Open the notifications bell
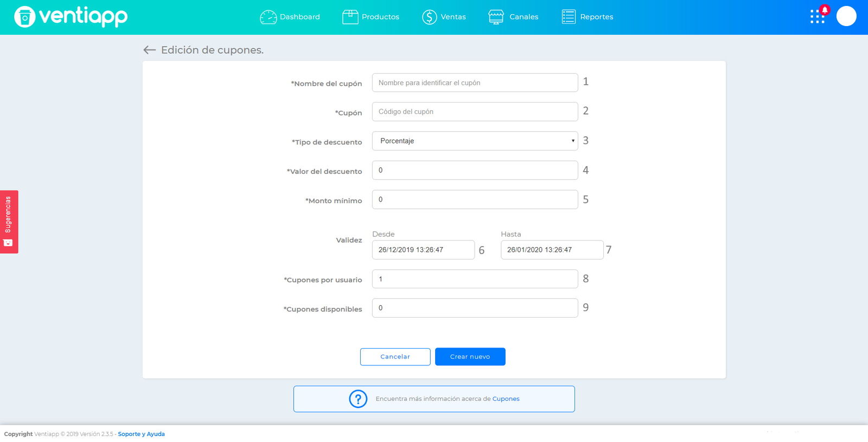Viewport: 868px width, 442px height. (x=825, y=10)
